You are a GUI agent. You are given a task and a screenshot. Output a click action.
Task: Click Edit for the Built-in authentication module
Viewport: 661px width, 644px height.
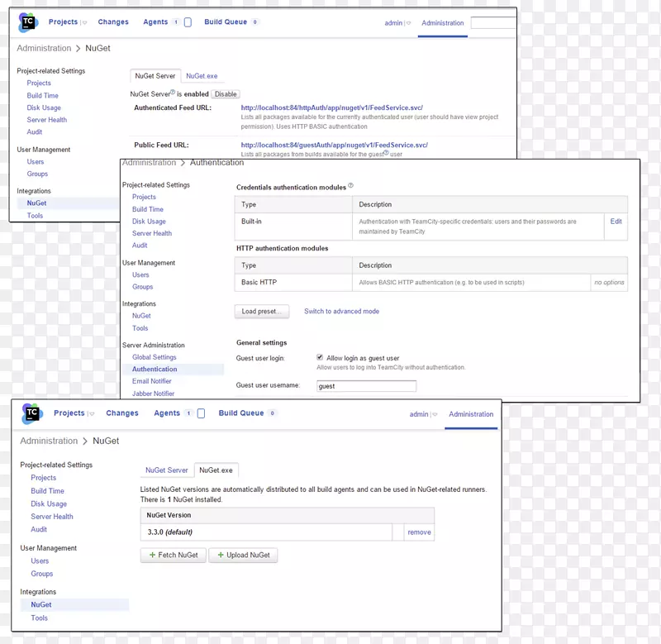pyautogui.click(x=616, y=222)
